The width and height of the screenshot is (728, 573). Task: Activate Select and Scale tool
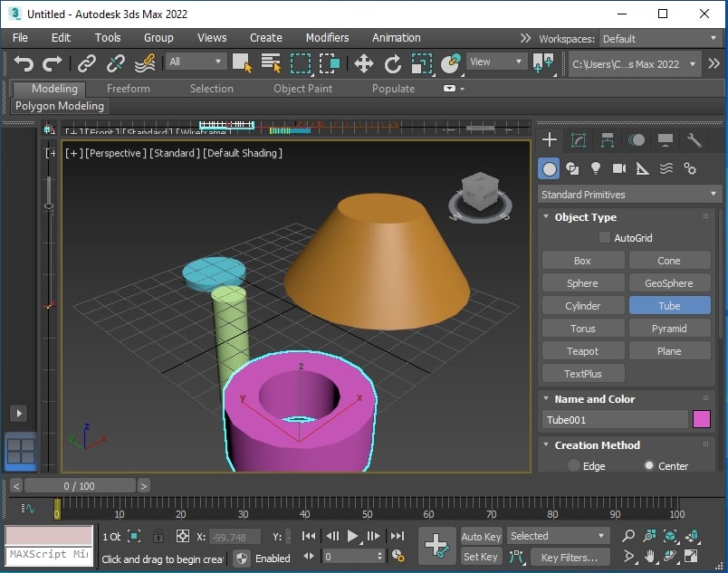(422, 63)
